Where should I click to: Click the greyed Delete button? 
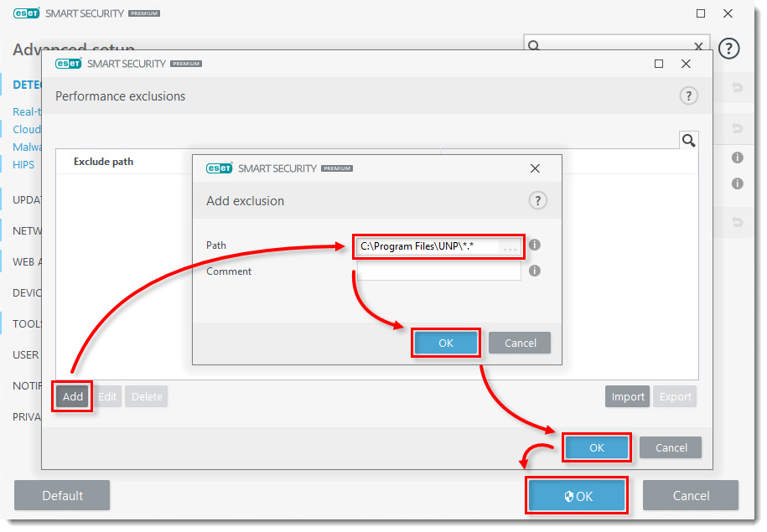pyautogui.click(x=147, y=396)
